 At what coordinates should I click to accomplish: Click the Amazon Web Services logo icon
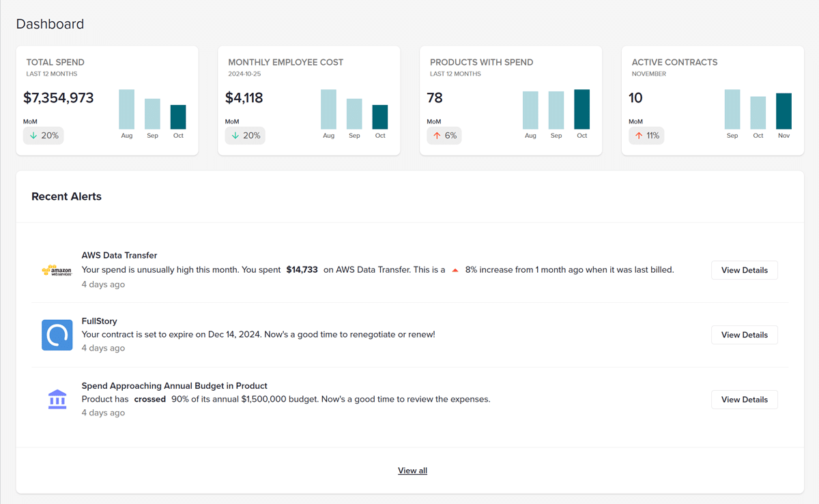click(57, 270)
